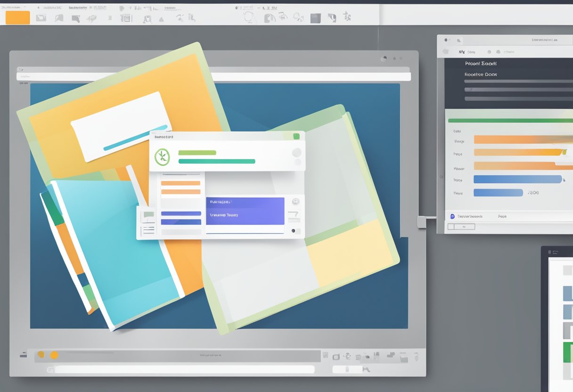This screenshot has width=573, height=392.
Task: Click the list-document icon in top toolbar
Action: click(x=125, y=18)
